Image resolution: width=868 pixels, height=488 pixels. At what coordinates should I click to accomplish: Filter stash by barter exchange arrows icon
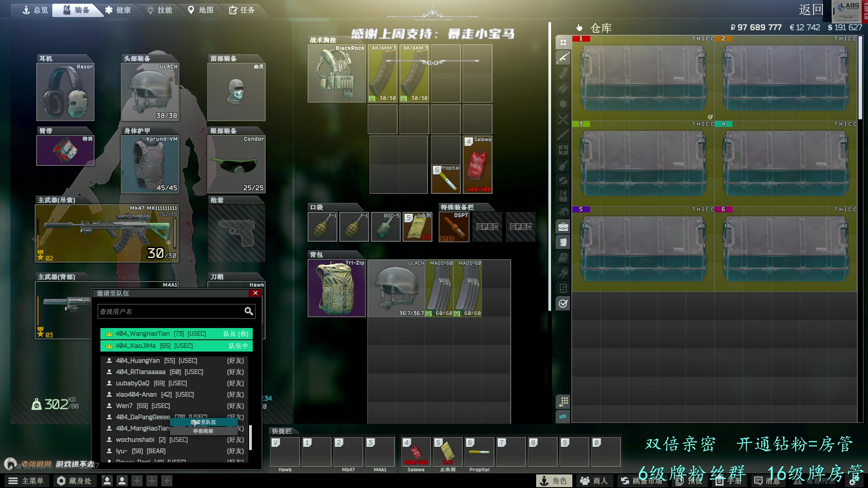pos(563,181)
